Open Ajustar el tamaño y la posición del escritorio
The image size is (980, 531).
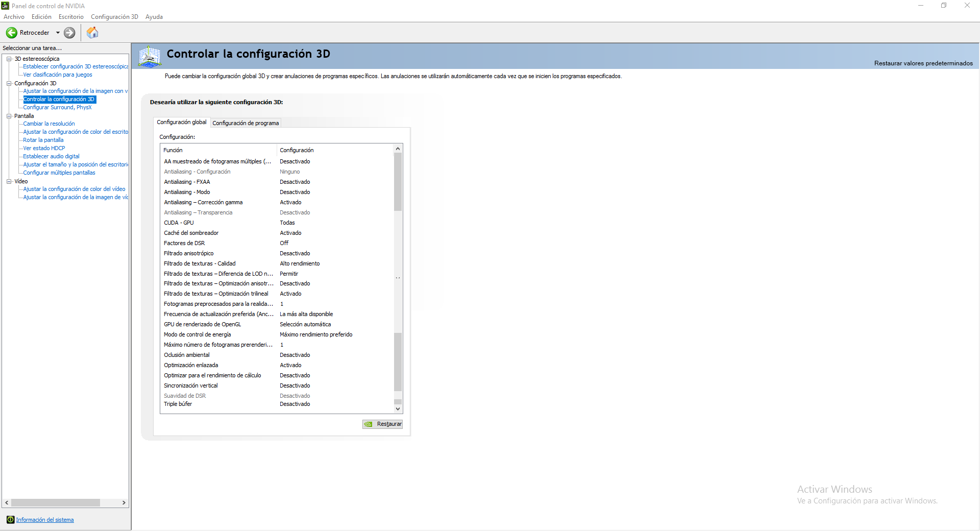coord(76,164)
